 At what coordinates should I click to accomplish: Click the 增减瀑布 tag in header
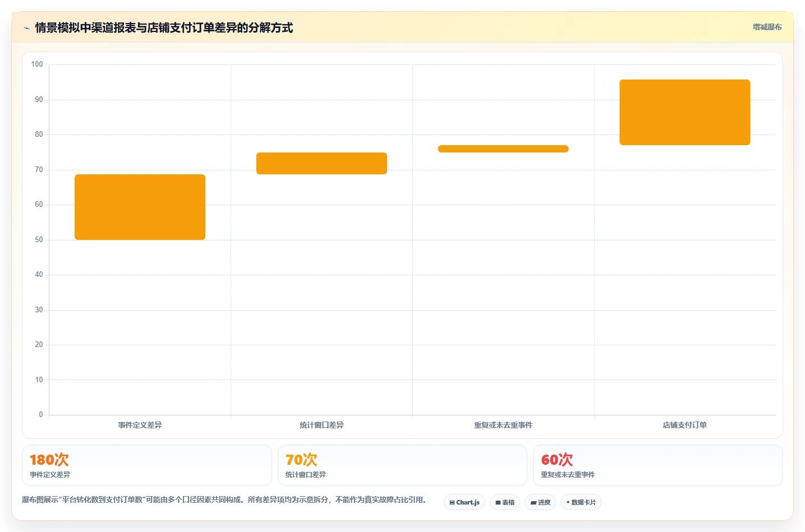click(767, 27)
